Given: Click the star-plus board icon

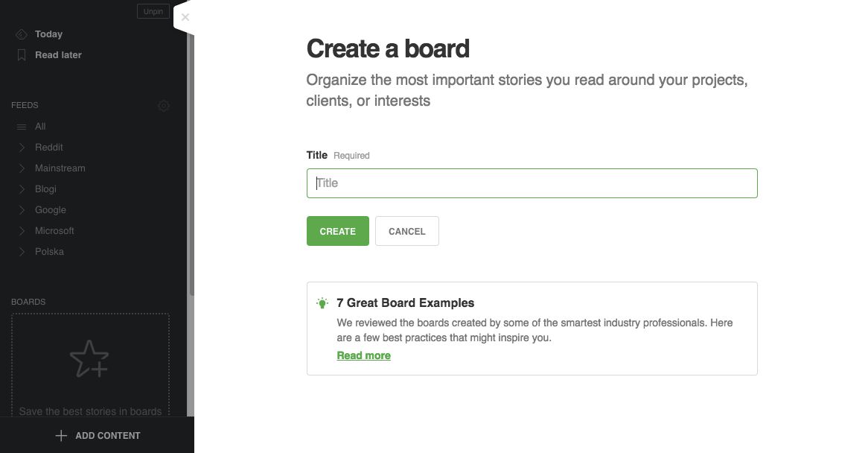Looking at the screenshot, I should (x=89, y=358).
